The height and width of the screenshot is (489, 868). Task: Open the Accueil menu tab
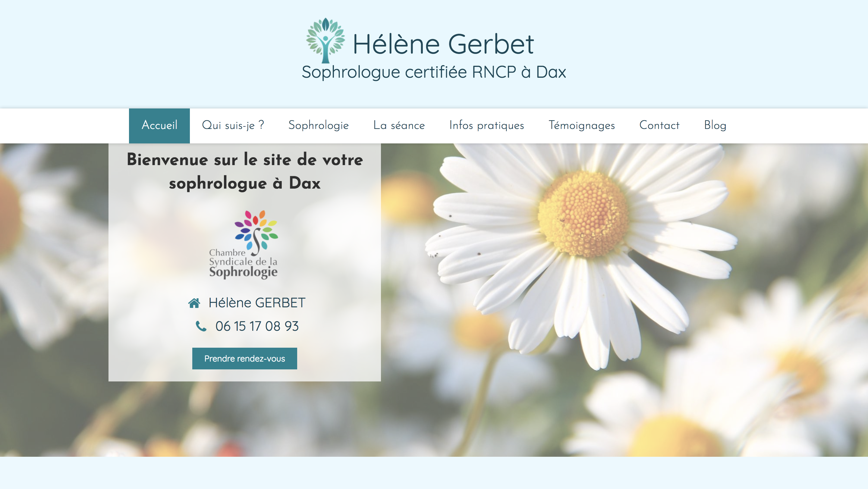tap(159, 126)
